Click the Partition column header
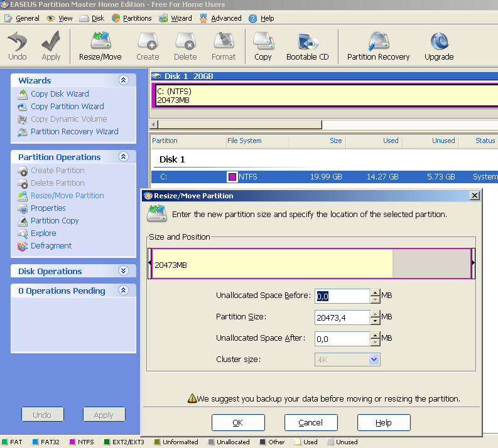Image resolution: width=498 pixels, height=448 pixels. 188,141
